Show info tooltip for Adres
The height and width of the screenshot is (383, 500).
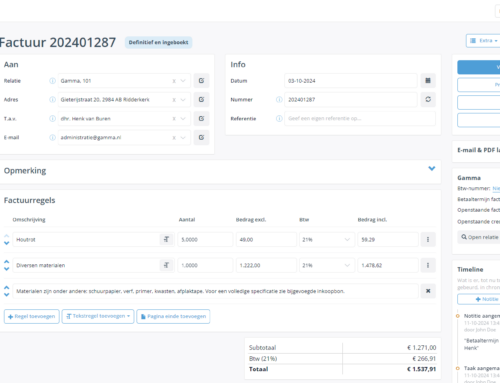coord(52,99)
